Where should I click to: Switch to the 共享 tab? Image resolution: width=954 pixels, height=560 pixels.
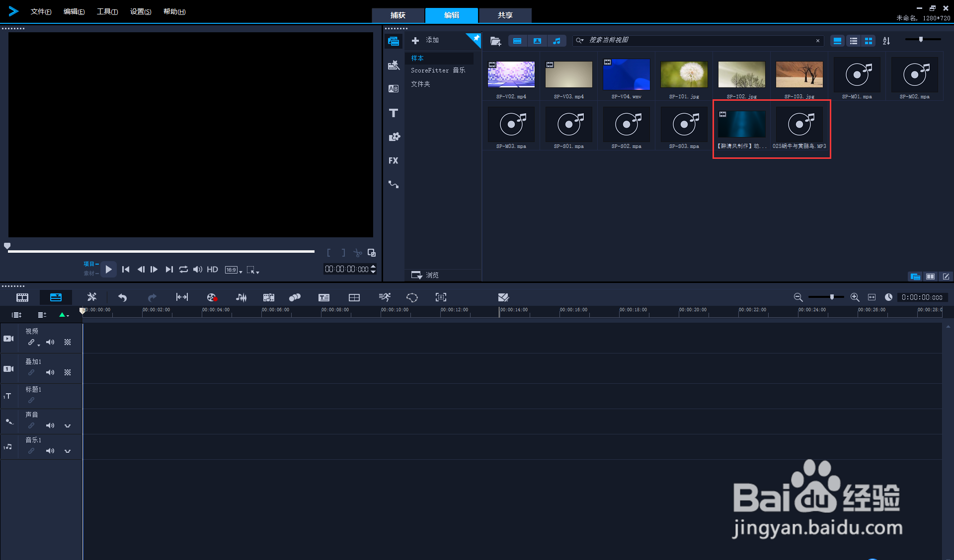tap(505, 15)
